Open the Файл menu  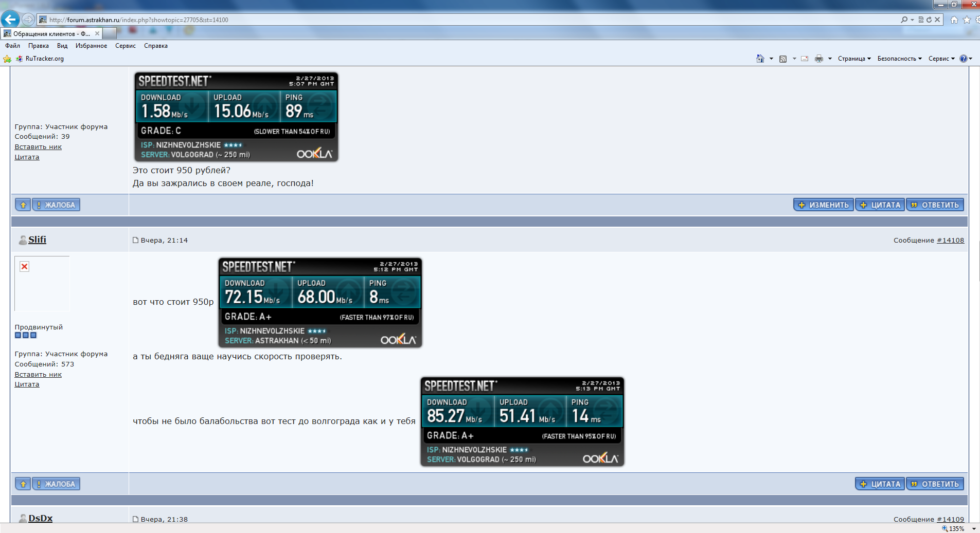pos(12,46)
